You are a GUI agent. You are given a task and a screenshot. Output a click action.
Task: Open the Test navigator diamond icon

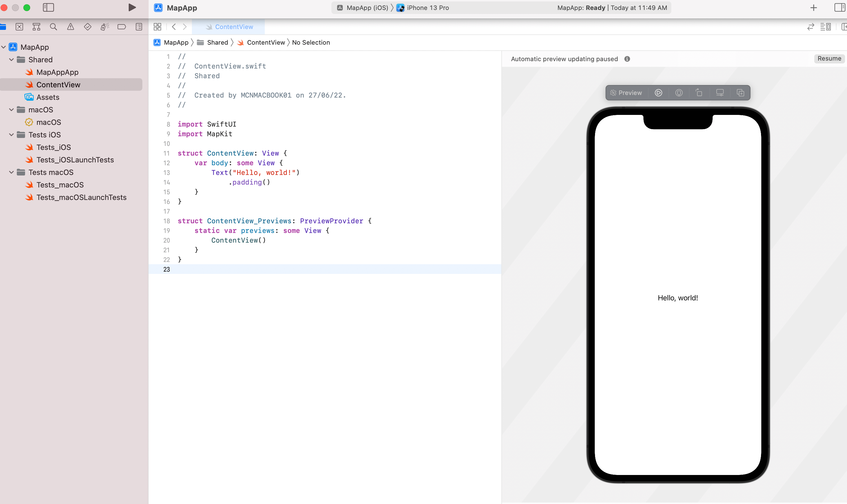(x=87, y=27)
